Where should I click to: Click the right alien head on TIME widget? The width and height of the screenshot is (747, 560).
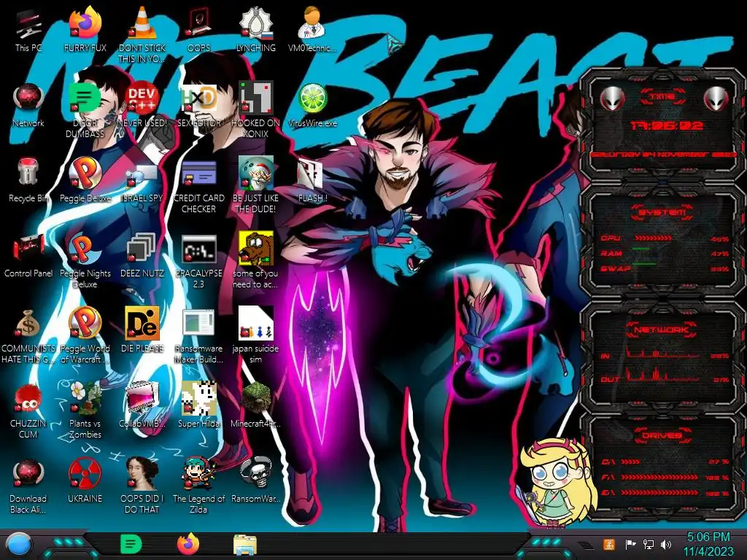[716, 99]
